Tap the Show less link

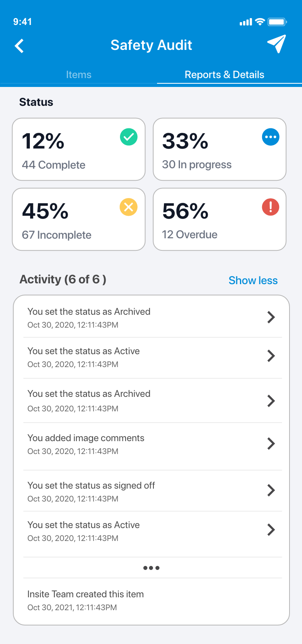pos(253,281)
